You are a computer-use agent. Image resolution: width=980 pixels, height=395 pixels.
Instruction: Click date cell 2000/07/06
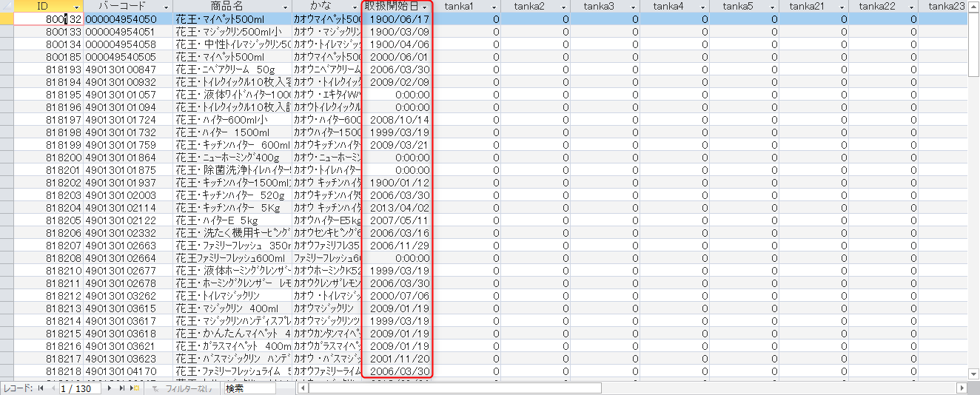tap(397, 296)
